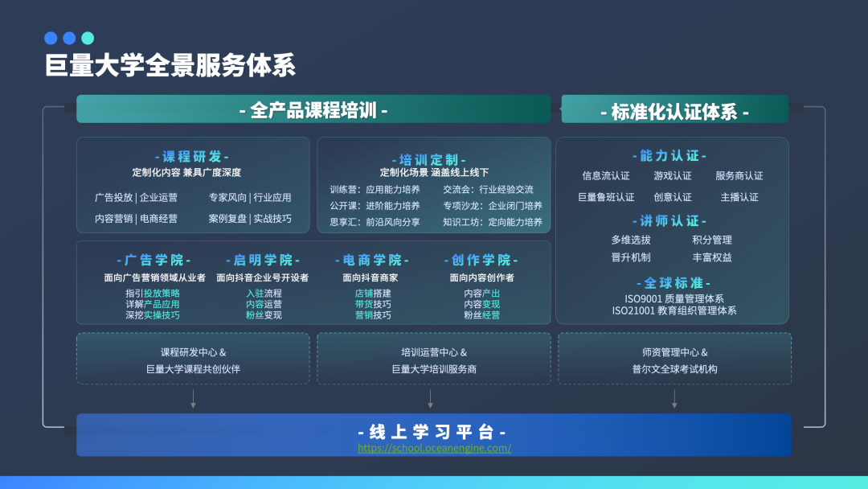Image resolution: width=868 pixels, height=489 pixels.
Task: Switch to the 标准化认证体系 tab
Action: tap(675, 109)
